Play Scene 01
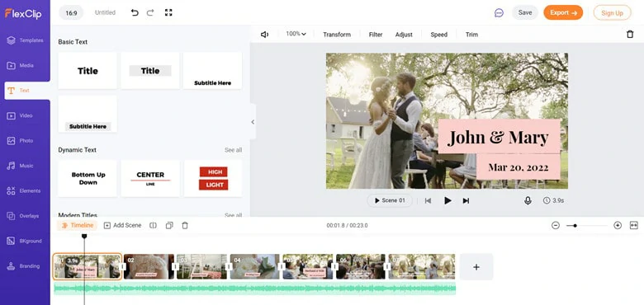The width and height of the screenshot is (644, 305). pyautogui.click(x=390, y=200)
